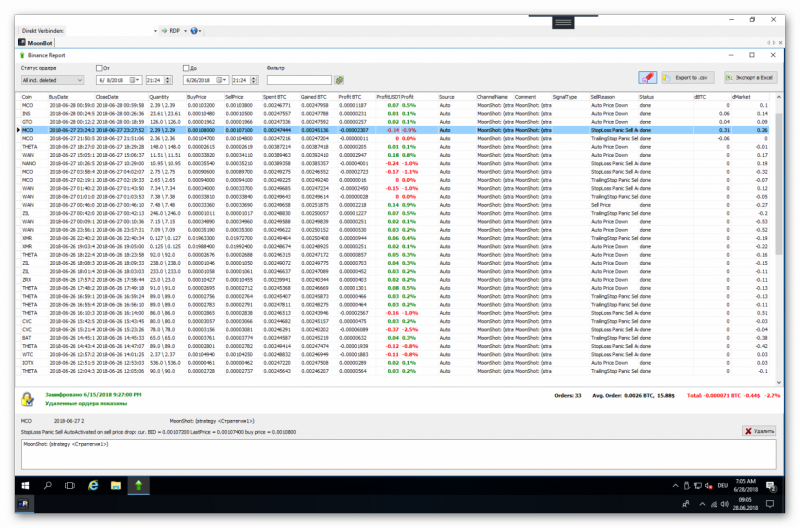Click the 'Удалить' delete button
This screenshot has width=800, height=528.
760,431
